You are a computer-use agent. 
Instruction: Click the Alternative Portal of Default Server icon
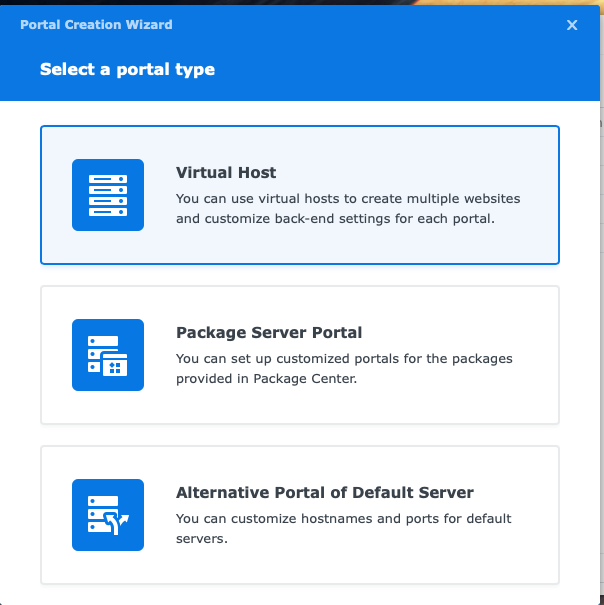click(108, 515)
